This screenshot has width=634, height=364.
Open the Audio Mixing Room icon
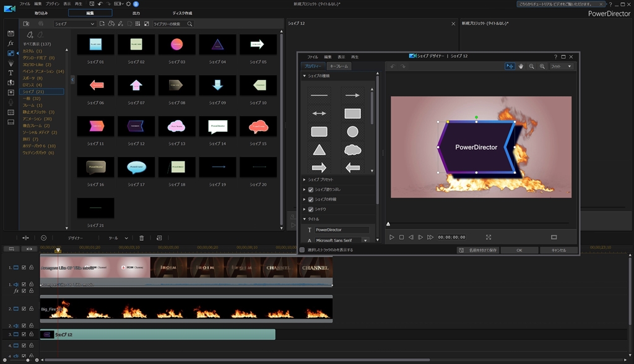[11, 93]
